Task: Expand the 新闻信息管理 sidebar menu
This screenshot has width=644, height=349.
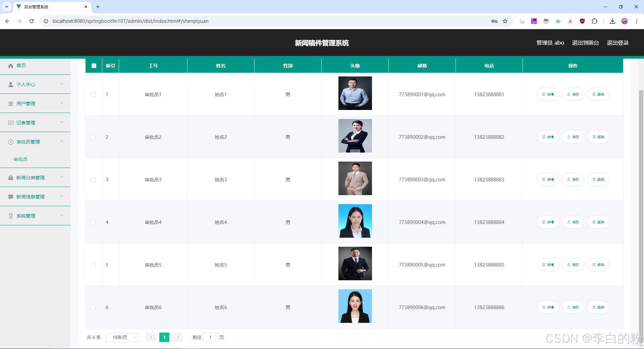Action: click(35, 197)
